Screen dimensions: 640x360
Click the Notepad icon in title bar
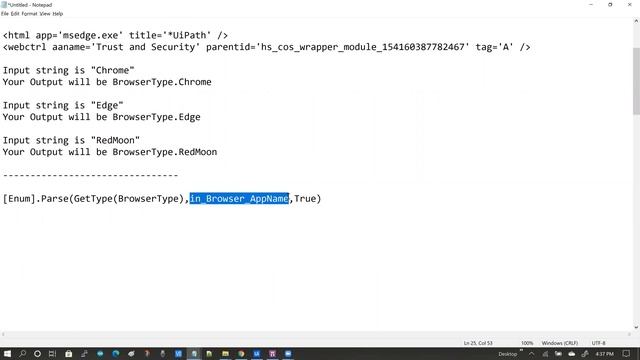pos(4,4)
